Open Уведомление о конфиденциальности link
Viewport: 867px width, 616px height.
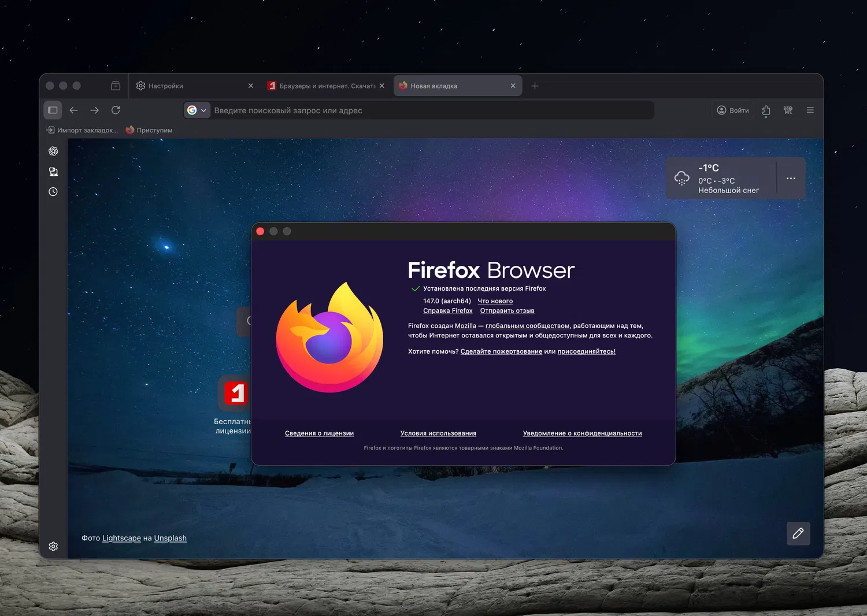[582, 433]
